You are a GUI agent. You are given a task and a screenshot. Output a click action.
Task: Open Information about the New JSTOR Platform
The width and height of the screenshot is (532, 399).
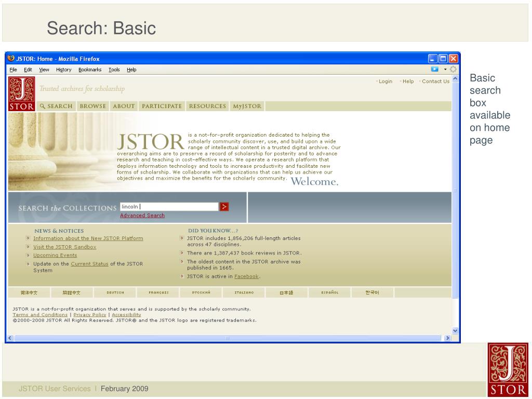88,238
